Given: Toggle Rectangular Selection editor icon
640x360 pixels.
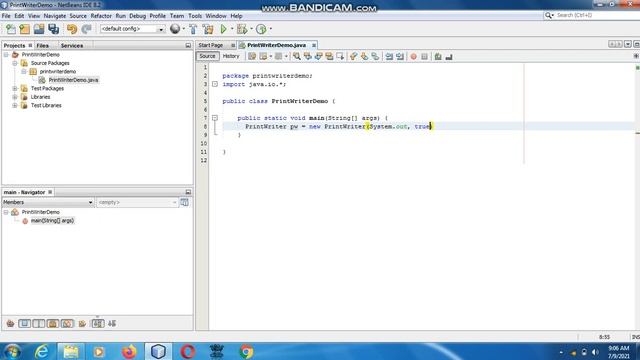Looking at the screenshot, I should point(340,56).
